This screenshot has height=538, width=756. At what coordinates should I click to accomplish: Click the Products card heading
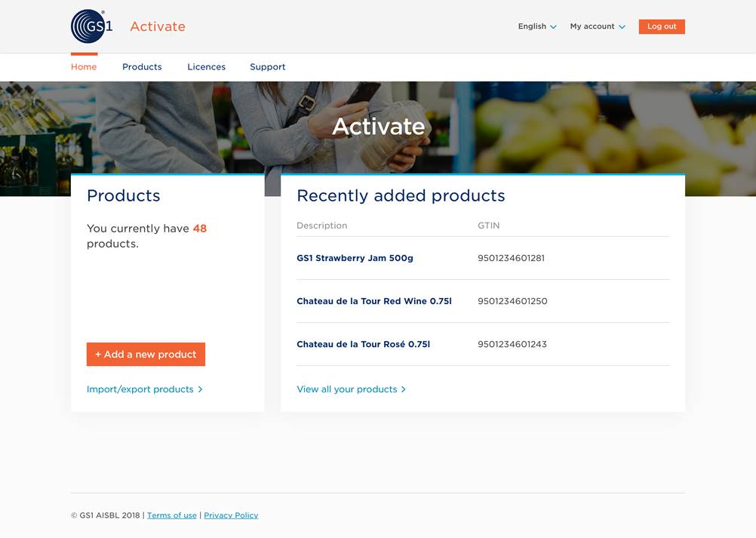coord(124,195)
